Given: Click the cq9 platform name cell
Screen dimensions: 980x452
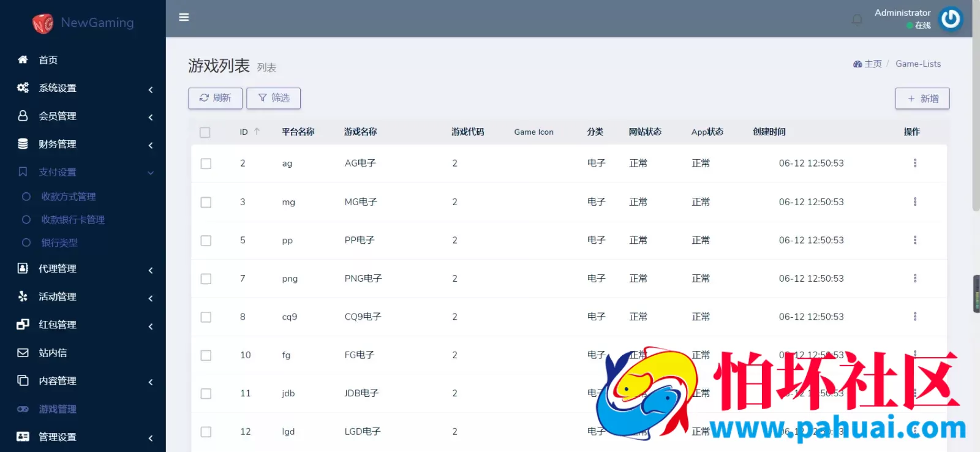Looking at the screenshot, I should point(289,317).
